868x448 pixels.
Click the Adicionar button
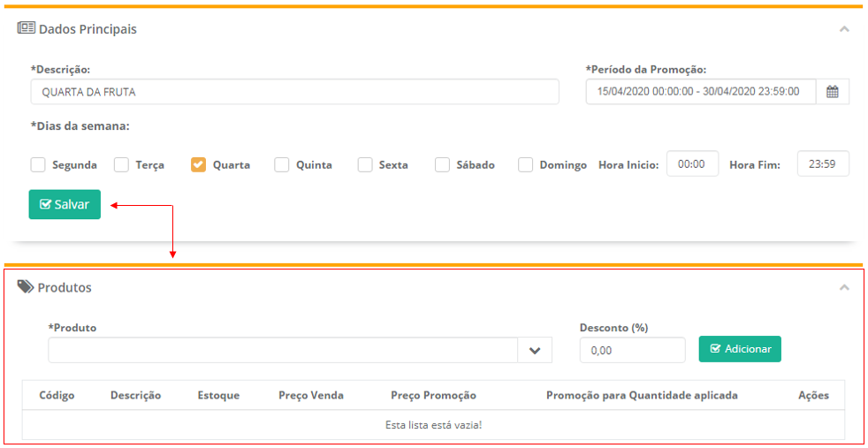[x=740, y=349]
